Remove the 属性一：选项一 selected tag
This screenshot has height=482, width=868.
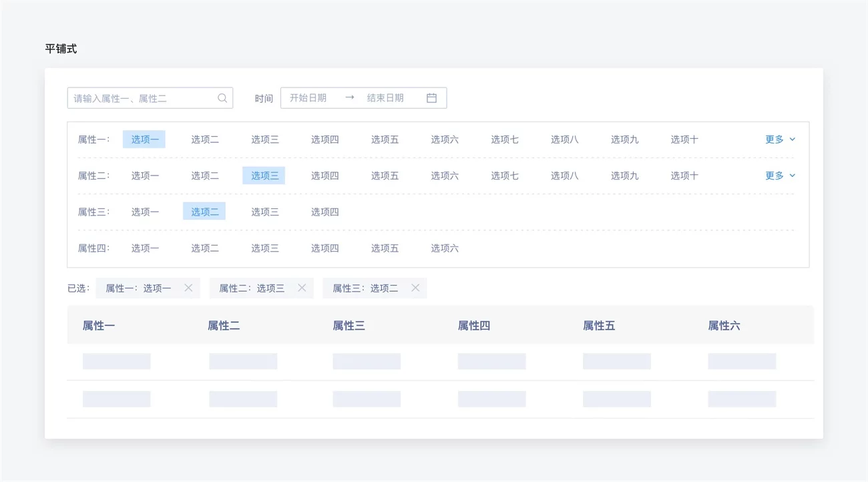(188, 288)
